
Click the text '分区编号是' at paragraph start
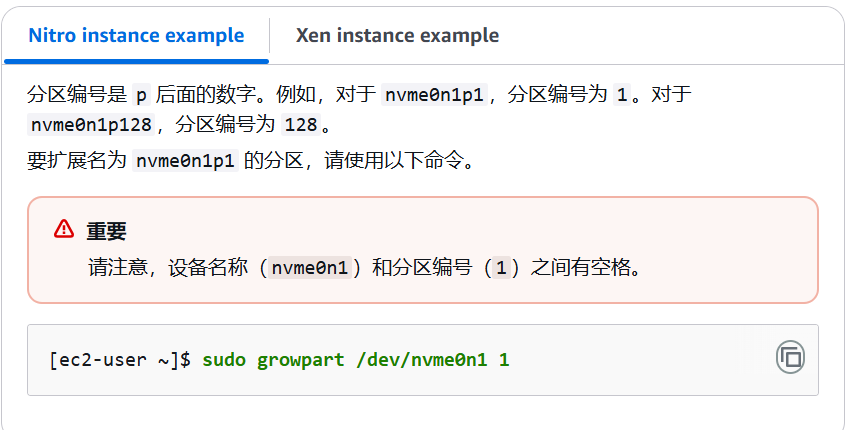pos(77,94)
